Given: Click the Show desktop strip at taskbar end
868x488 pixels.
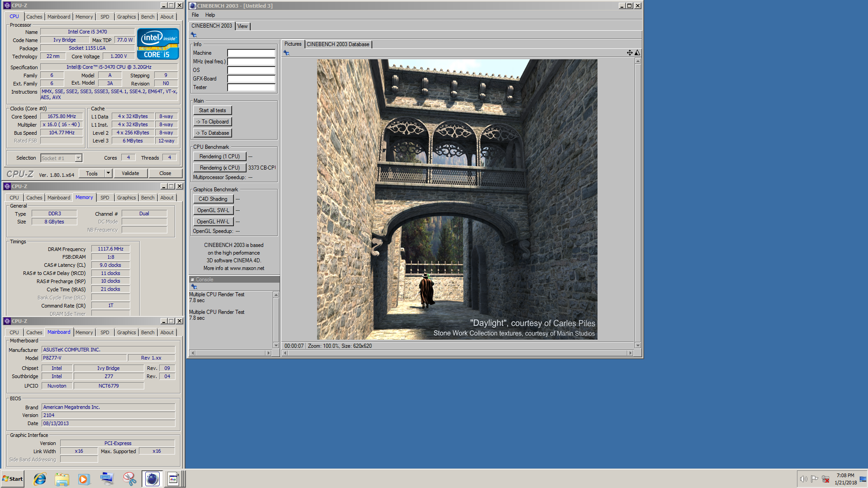Looking at the screenshot, I should pyautogui.click(x=864, y=479).
